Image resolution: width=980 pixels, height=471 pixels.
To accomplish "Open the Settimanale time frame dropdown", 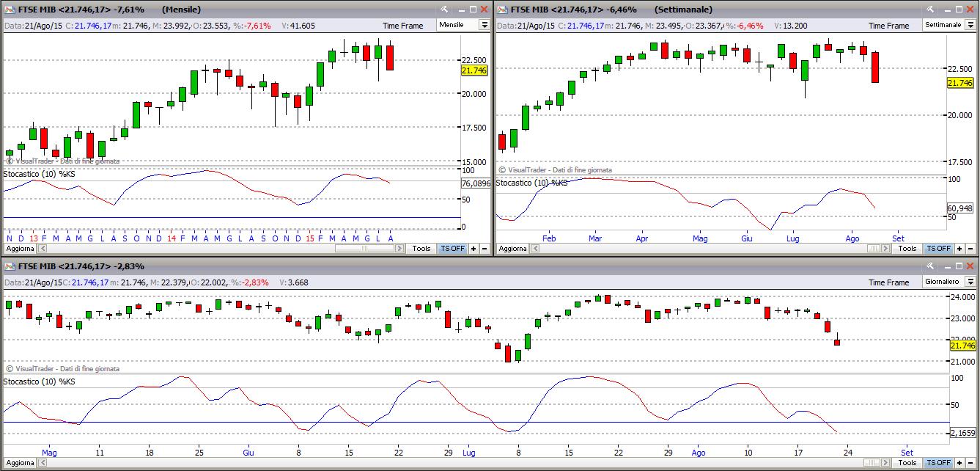I will point(970,25).
